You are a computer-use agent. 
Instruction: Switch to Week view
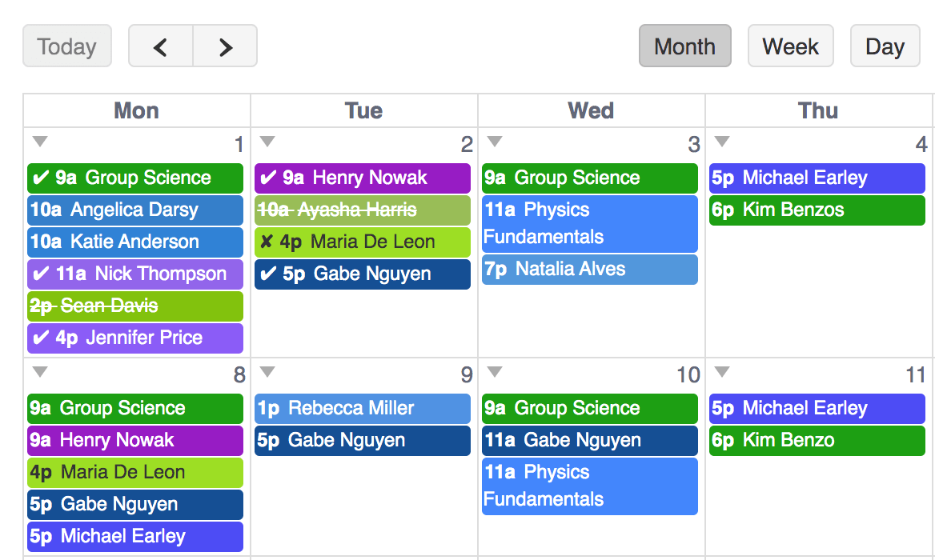[790, 46]
